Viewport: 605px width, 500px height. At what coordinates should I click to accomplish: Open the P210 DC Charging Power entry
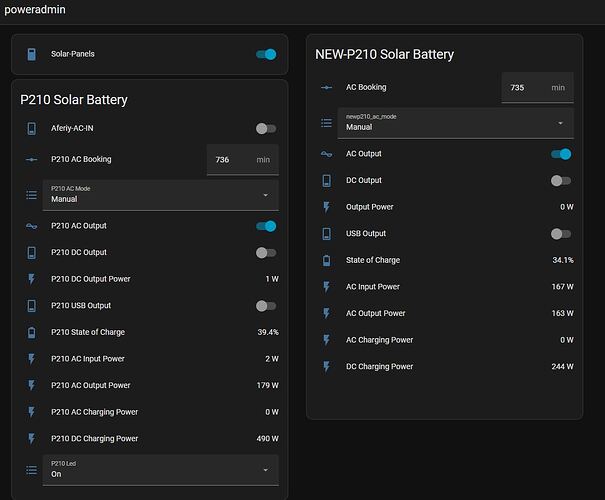pos(150,439)
